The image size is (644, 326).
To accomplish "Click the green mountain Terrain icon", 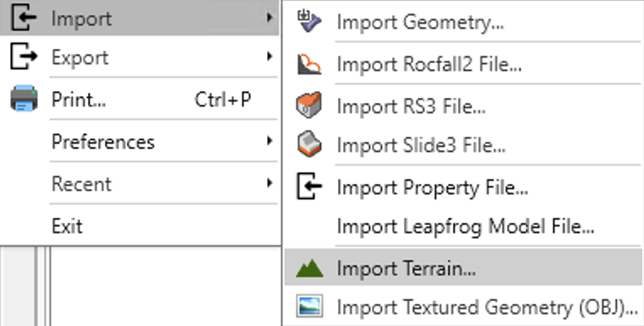I will (309, 269).
